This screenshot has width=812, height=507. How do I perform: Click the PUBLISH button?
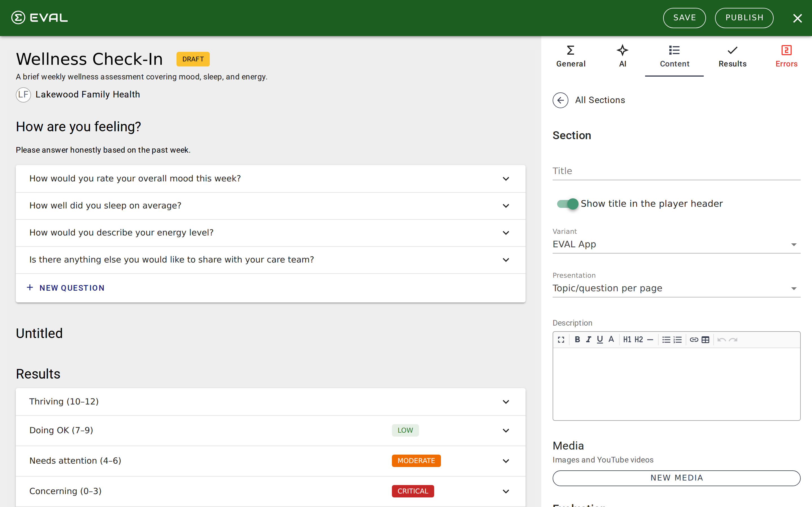(744, 18)
